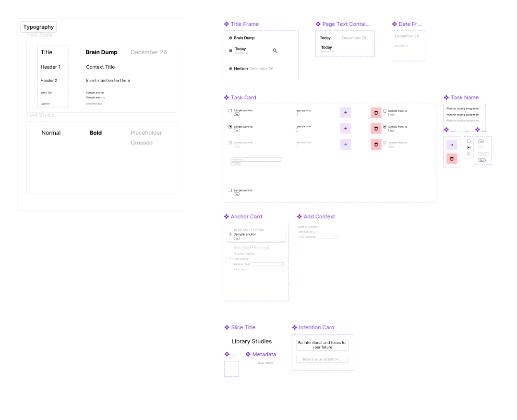The image size is (517, 420).
Task: Select the Task Card component title
Action: point(243,97)
